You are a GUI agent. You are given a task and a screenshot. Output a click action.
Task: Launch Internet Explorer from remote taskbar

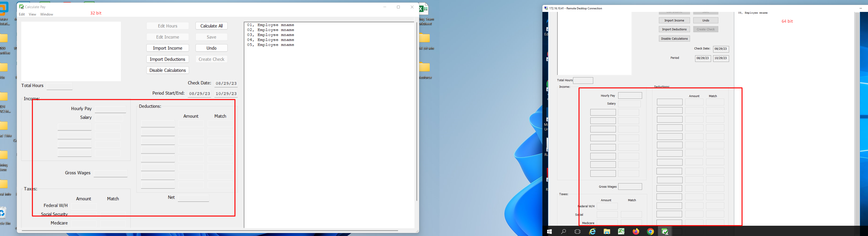pos(592,232)
